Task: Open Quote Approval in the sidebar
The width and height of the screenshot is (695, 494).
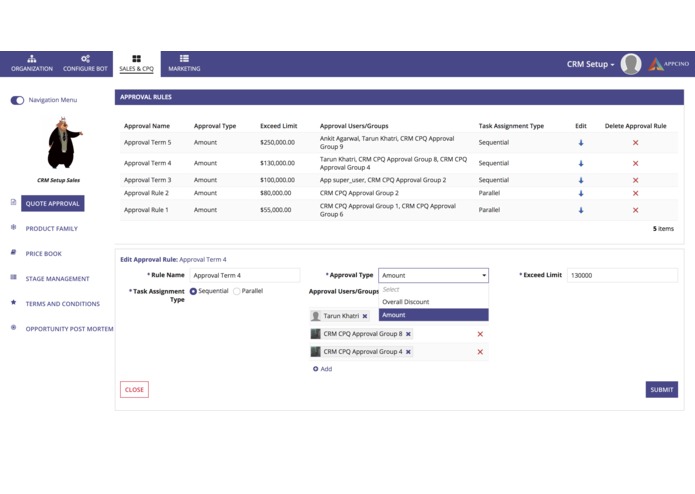Action: coord(53,203)
